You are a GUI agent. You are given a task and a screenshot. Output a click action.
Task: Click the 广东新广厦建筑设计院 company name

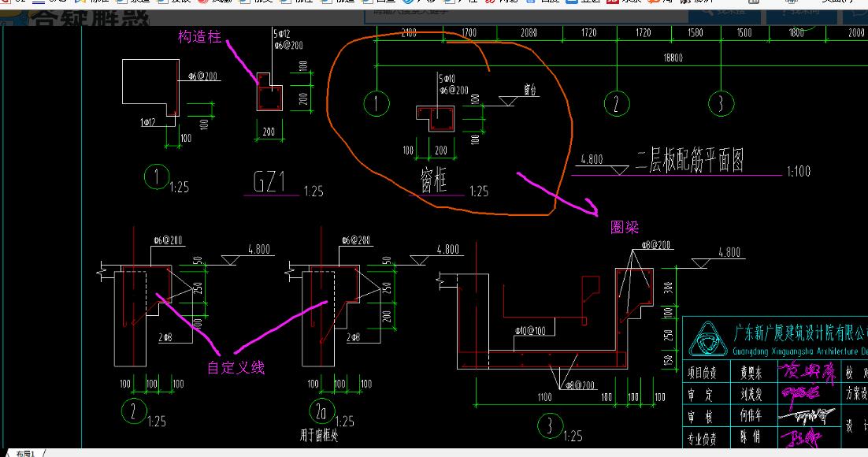[x=800, y=333]
